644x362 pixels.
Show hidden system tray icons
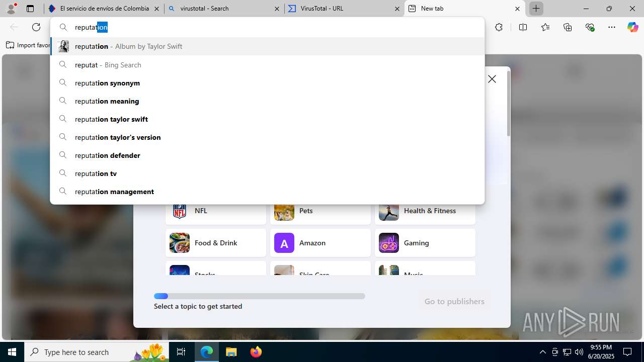pos(542,352)
